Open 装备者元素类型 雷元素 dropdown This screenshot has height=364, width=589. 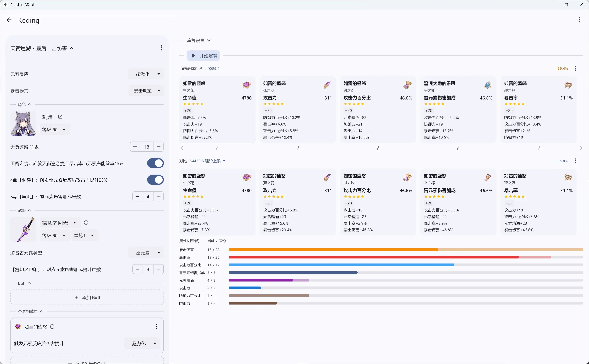click(x=146, y=252)
